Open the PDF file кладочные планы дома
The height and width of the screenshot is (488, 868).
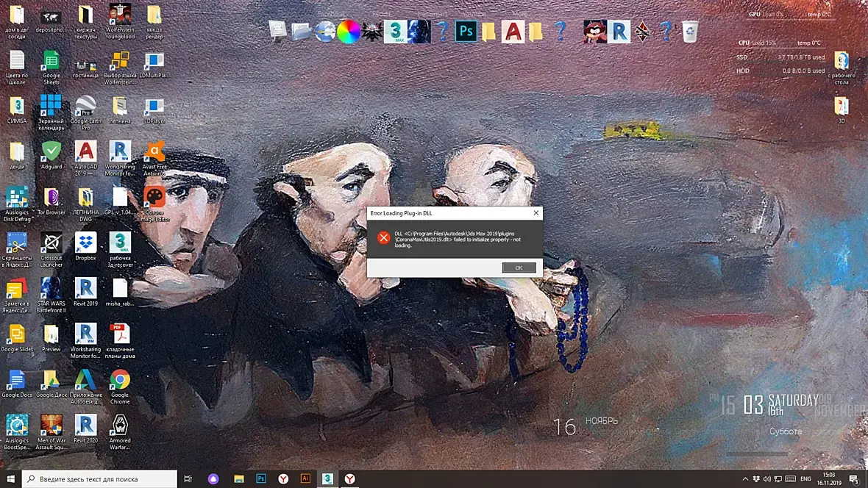point(120,341)
